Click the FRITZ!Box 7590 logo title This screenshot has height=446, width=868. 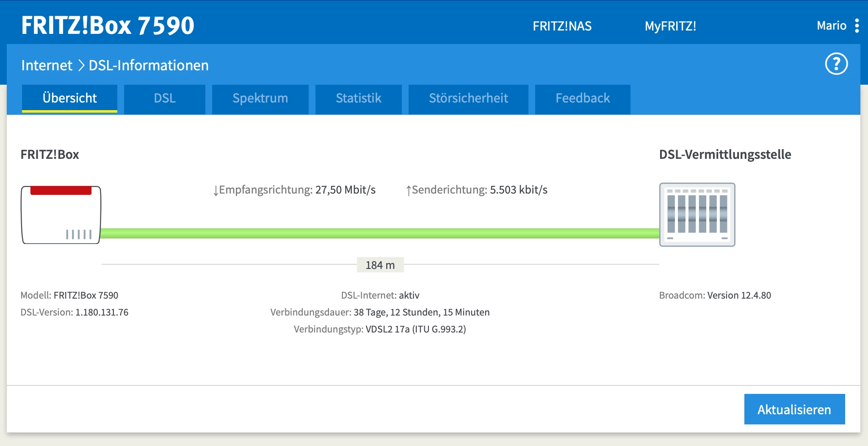(108, 25)
